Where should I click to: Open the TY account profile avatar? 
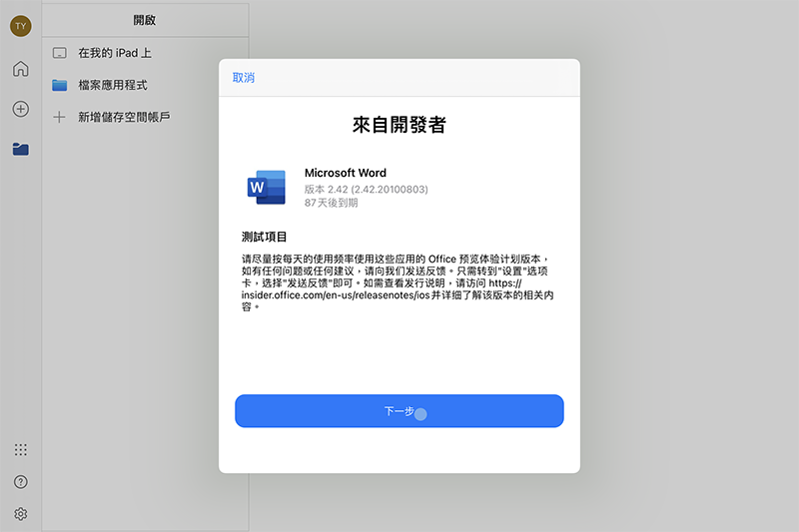(20, 27)
